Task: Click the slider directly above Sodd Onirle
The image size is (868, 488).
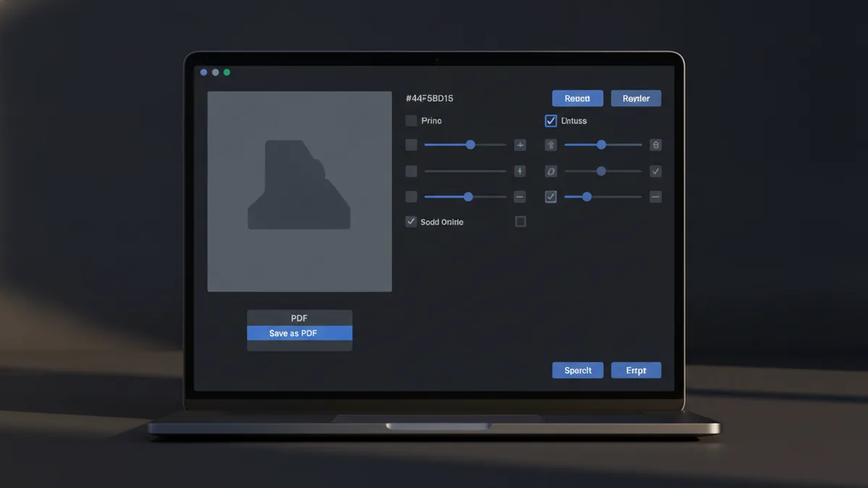Action: pyautogui.click(x=465, y=197)
